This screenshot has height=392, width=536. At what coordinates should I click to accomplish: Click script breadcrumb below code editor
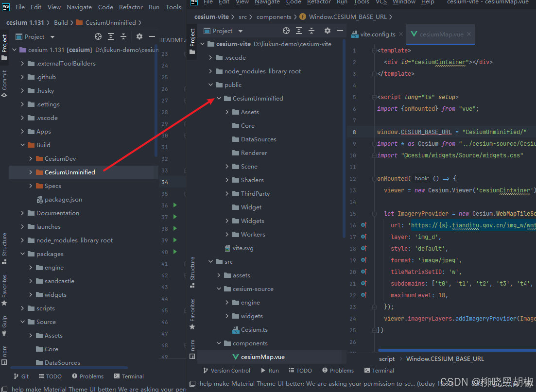click(387, 359)
